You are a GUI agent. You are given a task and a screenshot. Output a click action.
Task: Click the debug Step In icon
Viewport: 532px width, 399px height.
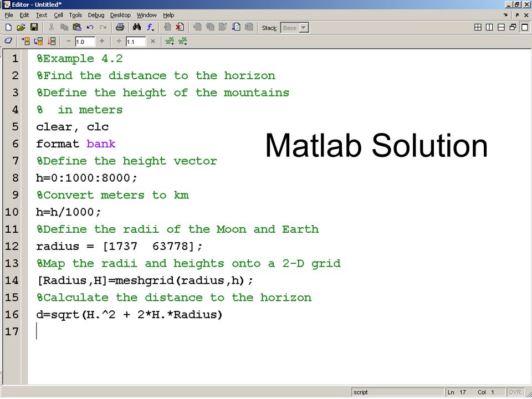pyautogui.click(x=210, y=28)
